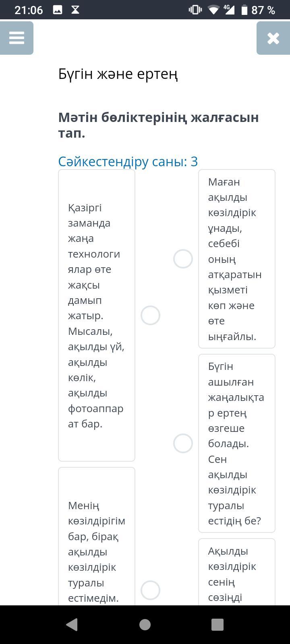Tap the vibrate mode icon
Screen dimensions: 290x644
195,10
